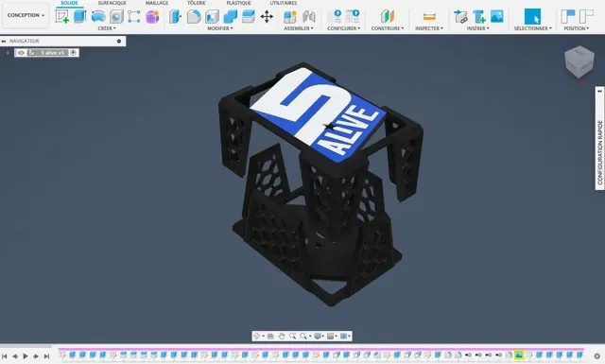
Task: Collapse the Navigateur panel arrows
Action: [4, 41]
